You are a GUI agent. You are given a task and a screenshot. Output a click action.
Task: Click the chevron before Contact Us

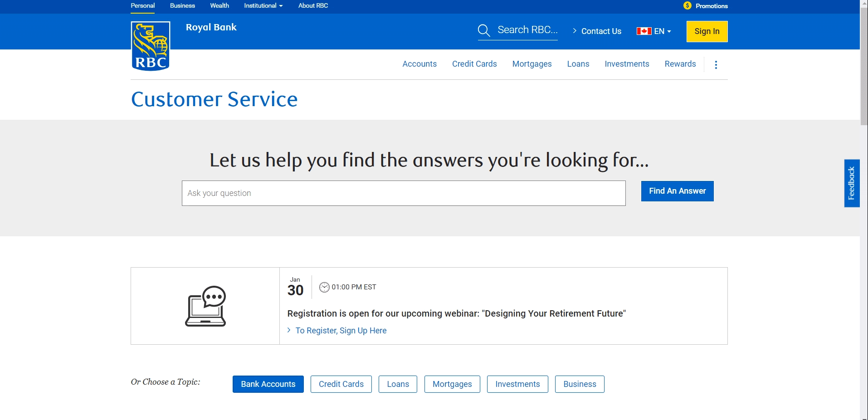[575, 31]
